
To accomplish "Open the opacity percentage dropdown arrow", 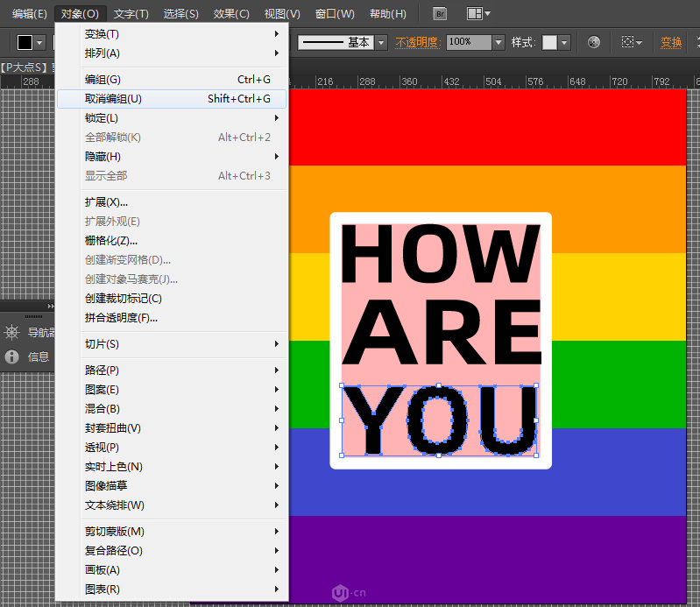I will tap(498, 42).
